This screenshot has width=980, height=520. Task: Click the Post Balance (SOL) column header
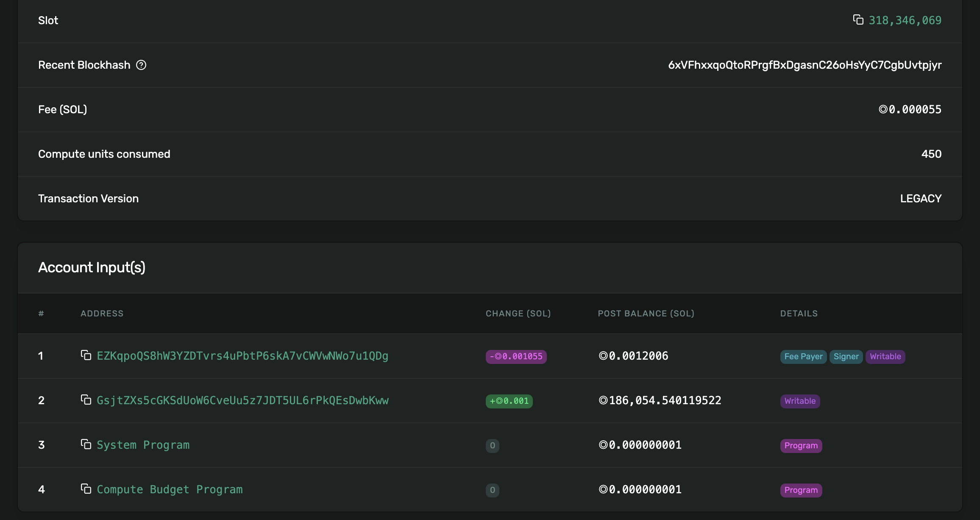coord(646,313)
